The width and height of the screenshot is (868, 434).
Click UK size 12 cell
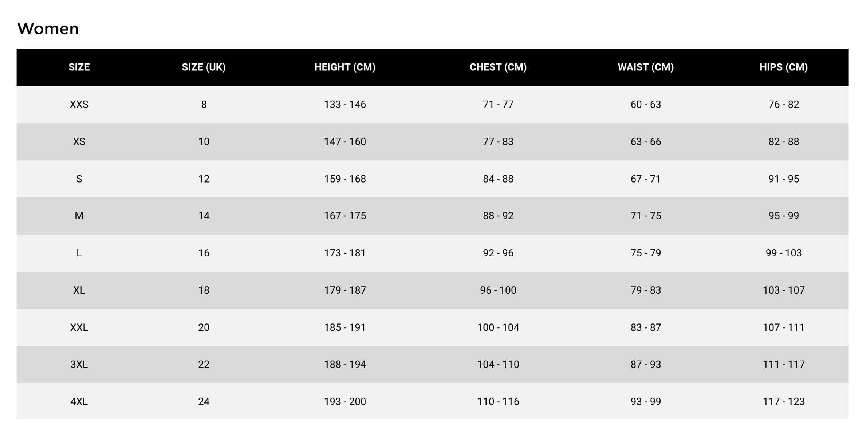coord(204,179)
